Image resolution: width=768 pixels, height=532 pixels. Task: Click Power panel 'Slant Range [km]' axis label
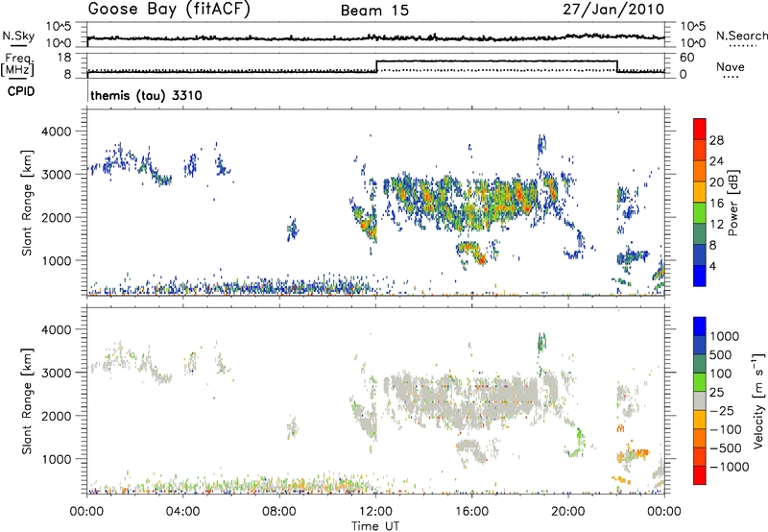[x=27, y=203]
